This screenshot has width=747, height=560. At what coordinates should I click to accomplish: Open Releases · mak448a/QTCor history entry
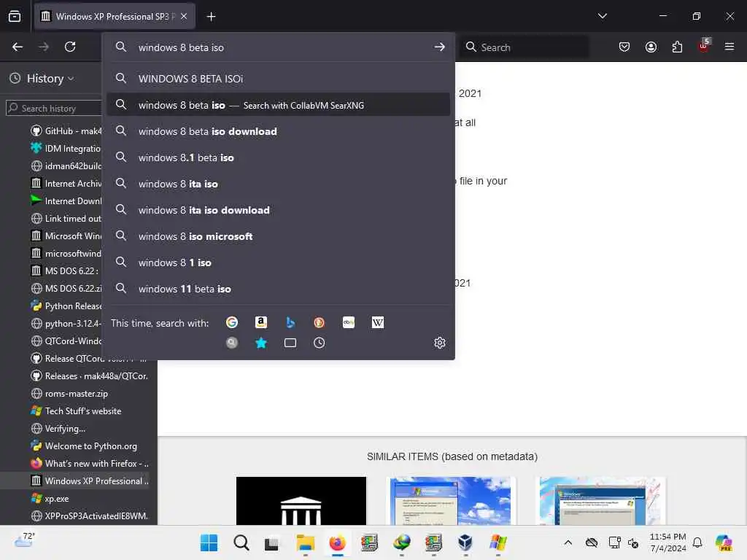click(90, 376)
